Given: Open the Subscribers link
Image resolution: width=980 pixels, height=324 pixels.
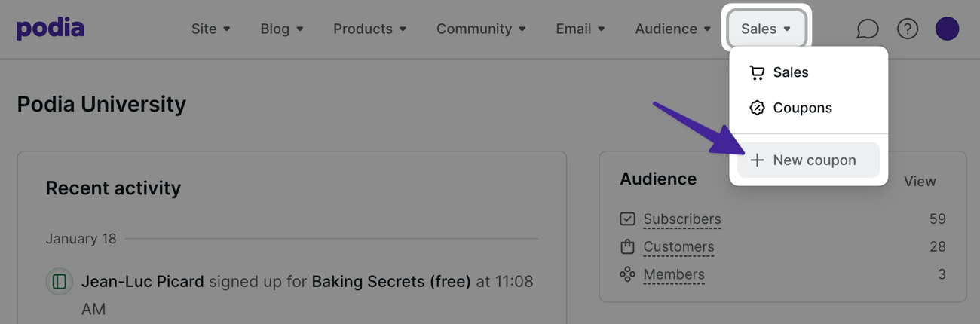Looking at the screenshot, I should [x=682, y=219].
